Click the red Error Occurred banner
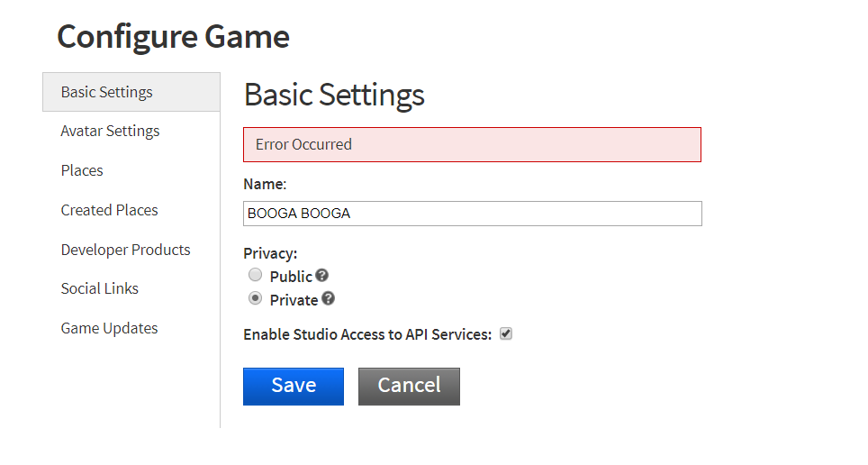Viewport: 868px width, 465px height. (x=472, y=145)
